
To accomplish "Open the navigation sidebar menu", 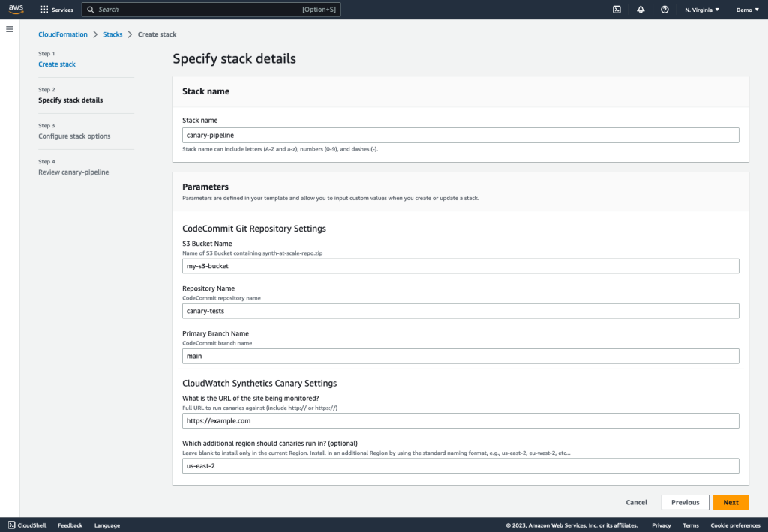I will coord(9,29).
